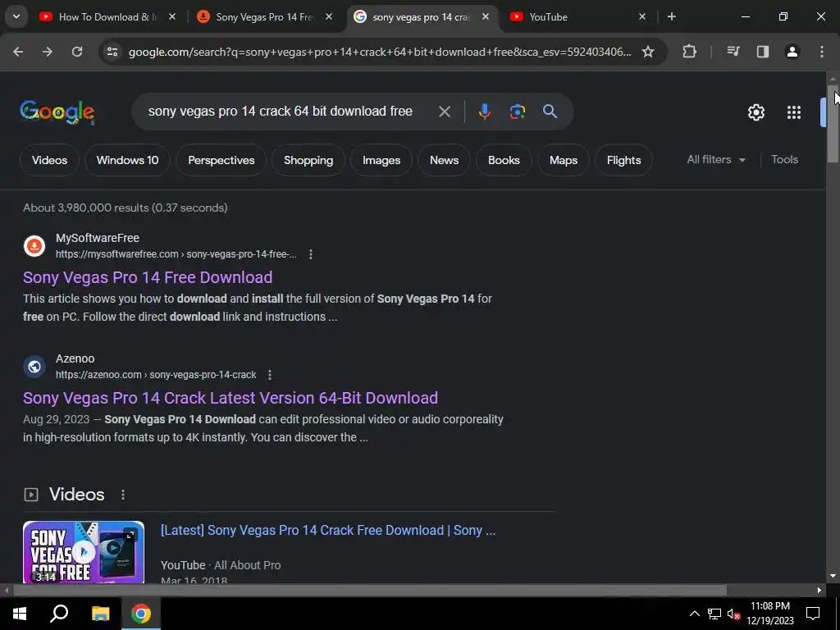Viewport: 840px width, 630px height.
Task: Bookmark this page with the star icon
Action: pyautogui.click(x=648, y=52)
